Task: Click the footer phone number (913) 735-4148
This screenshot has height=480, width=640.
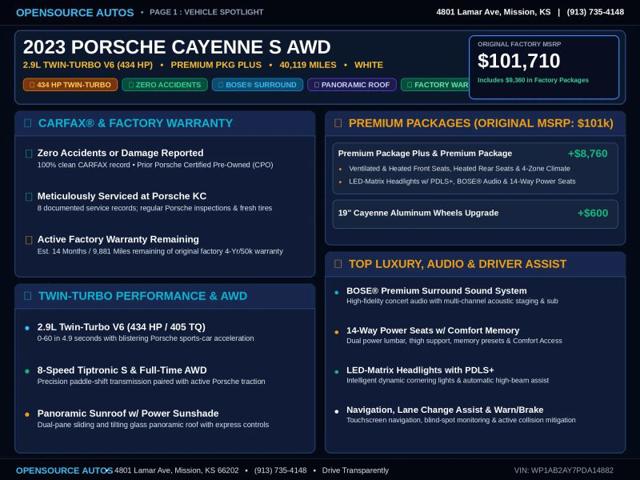Action: 280,471
